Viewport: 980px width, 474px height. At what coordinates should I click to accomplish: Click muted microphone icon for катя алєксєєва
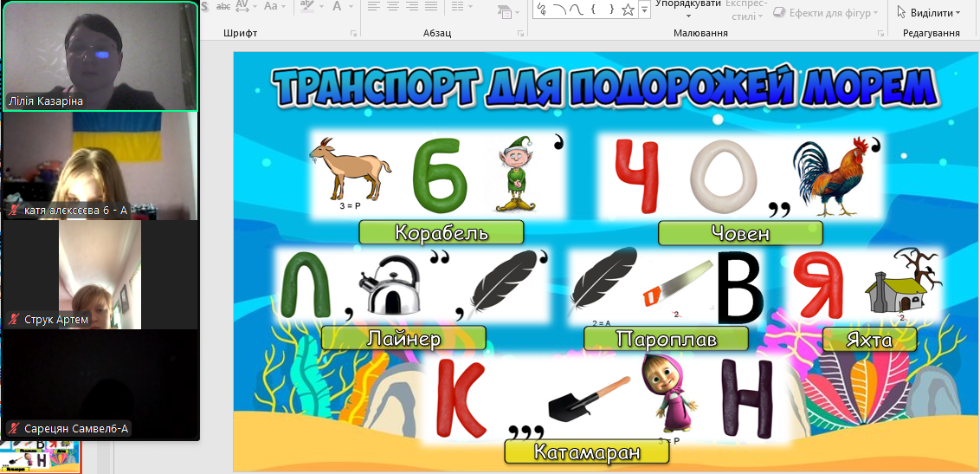14,211
